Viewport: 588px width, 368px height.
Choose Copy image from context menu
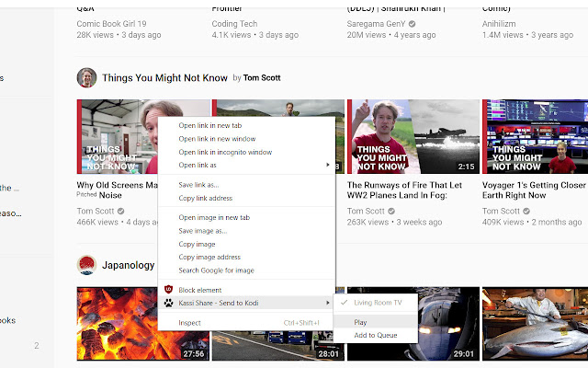pos(246,244)
